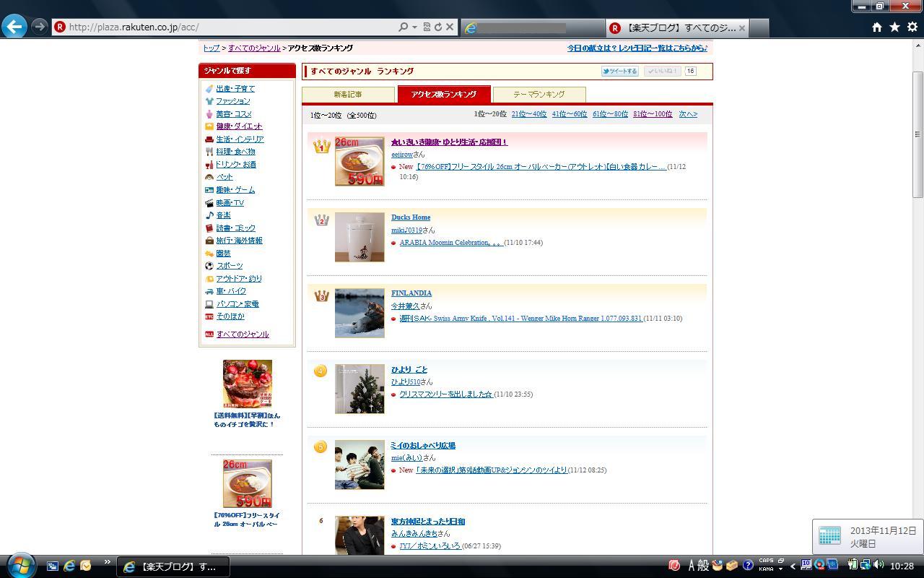Click the Refresh icon in address bar
The image size is (924, 578).
pos(437,27)
